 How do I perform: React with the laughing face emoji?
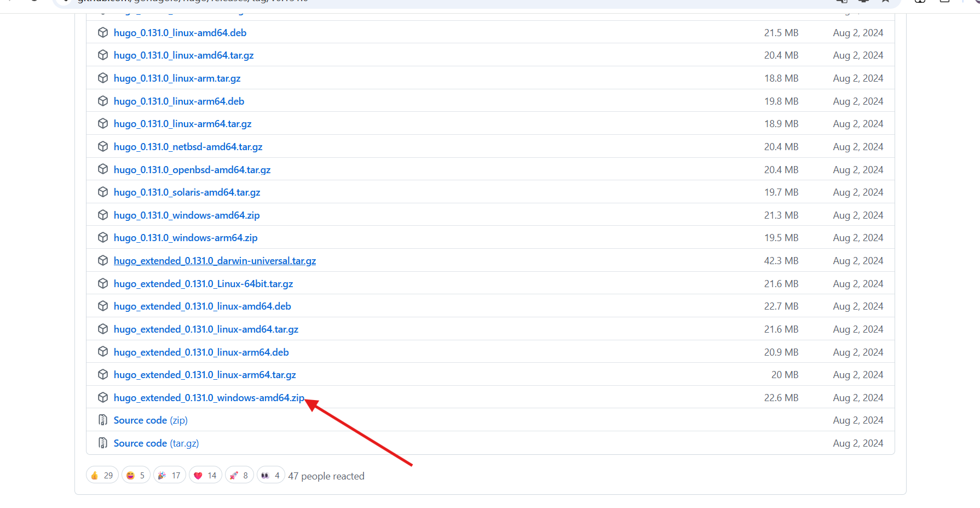[136, 475]
